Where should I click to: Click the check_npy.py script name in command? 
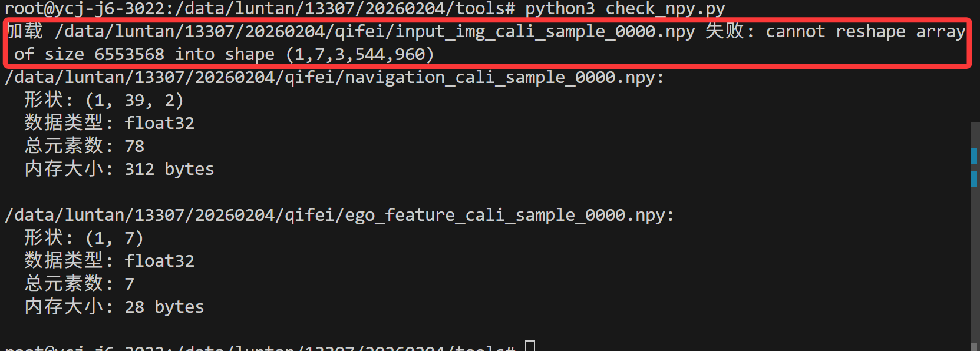[665, 8]
